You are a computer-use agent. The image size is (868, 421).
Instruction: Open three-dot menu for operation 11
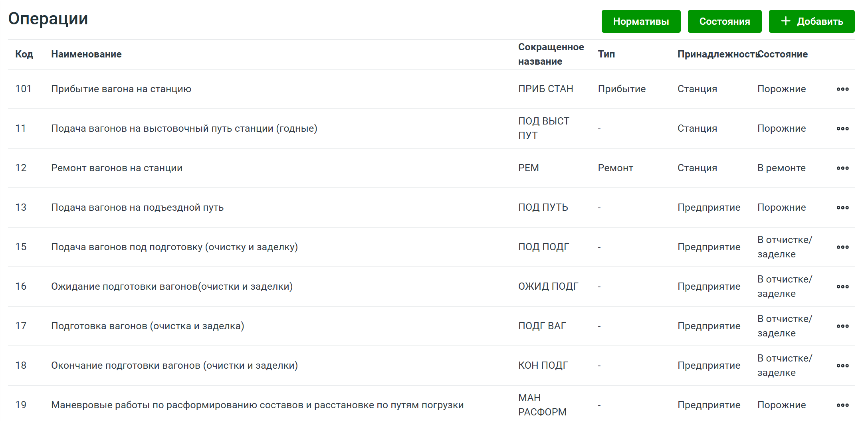pos(842,128)
